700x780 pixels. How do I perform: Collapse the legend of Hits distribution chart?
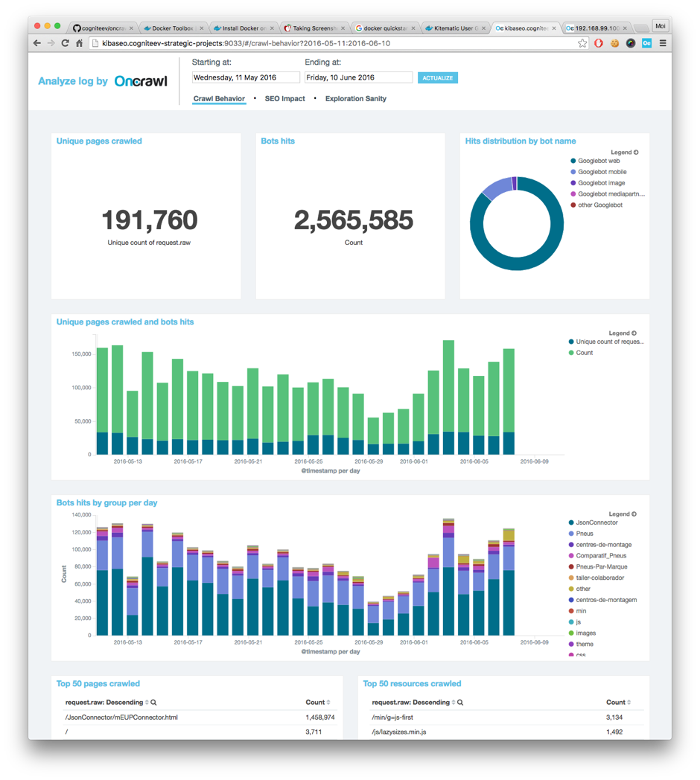(635, 153)
